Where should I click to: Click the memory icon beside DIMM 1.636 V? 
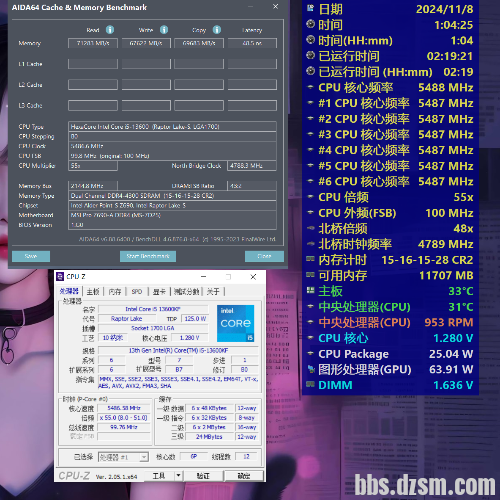tap(310, 384)
